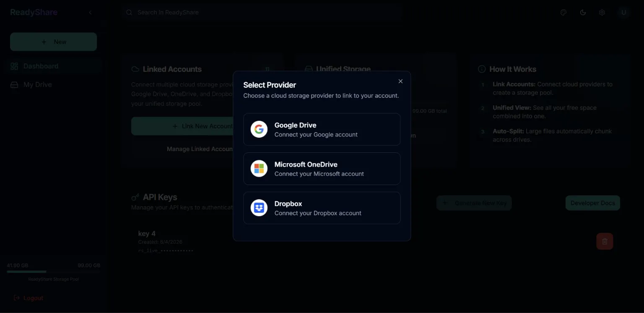Delete key 4 with the trash icon
644x313 pixels.
605,241
